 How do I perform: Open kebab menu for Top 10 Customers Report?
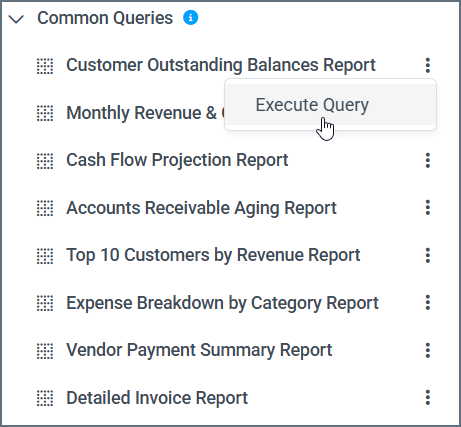tap(428, 255)
